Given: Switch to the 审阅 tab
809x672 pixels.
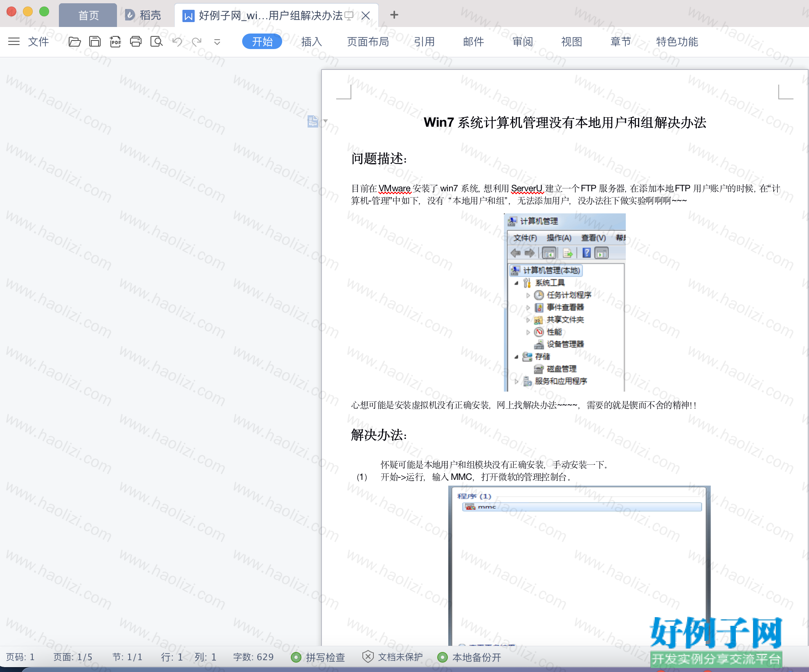Looking at the screenshot, I should (523, 41).
